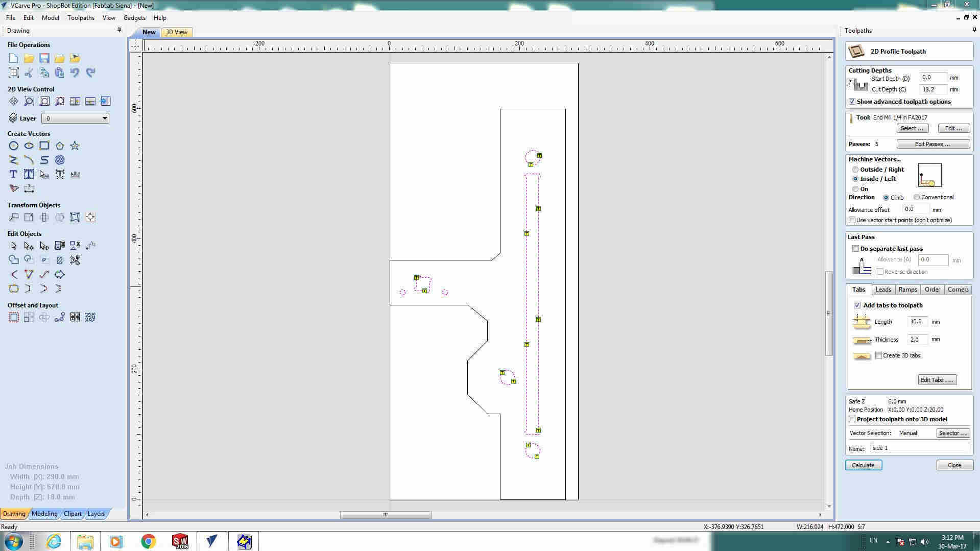This screenshot has height=551, width=980.
Task: Click the Edit Tabs ... button
Action: tap(937, 380)
